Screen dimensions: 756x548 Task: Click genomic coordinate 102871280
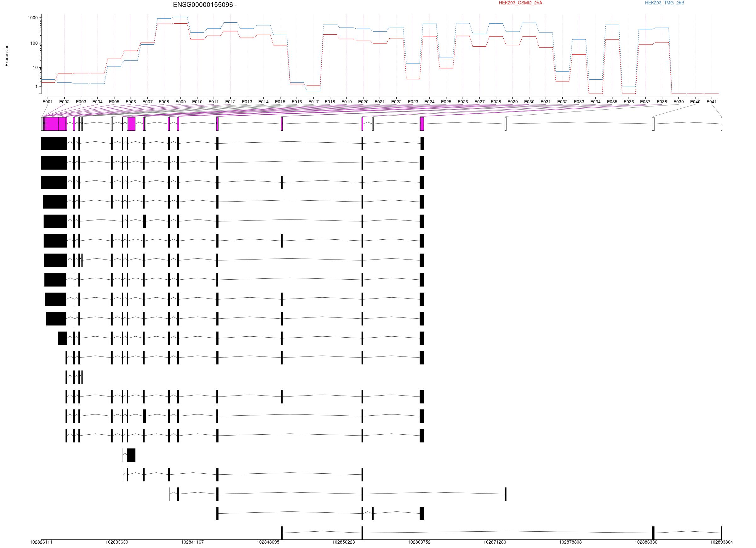pos(495,542)
